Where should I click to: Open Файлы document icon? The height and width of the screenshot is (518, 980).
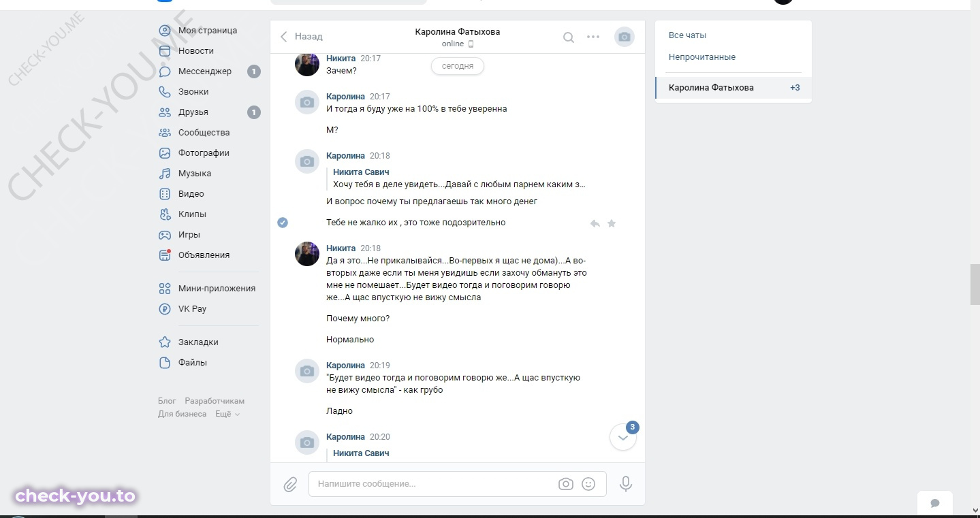[165, 363]
